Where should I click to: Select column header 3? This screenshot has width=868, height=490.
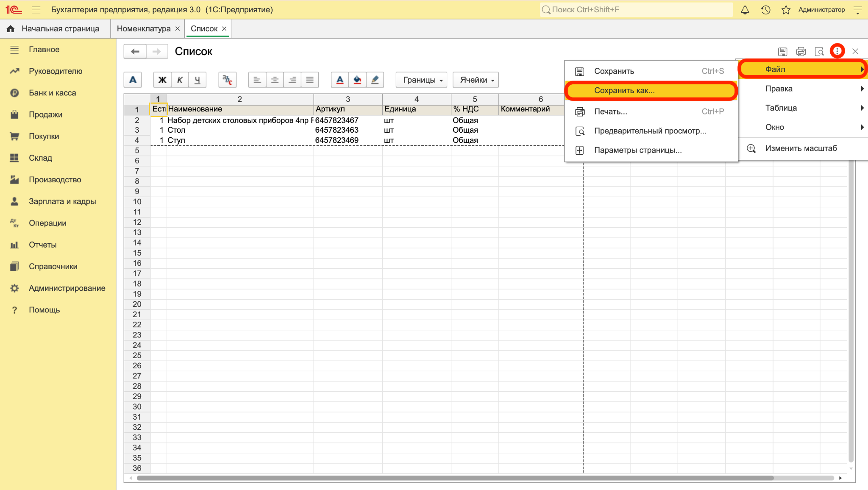coord(348,99)
